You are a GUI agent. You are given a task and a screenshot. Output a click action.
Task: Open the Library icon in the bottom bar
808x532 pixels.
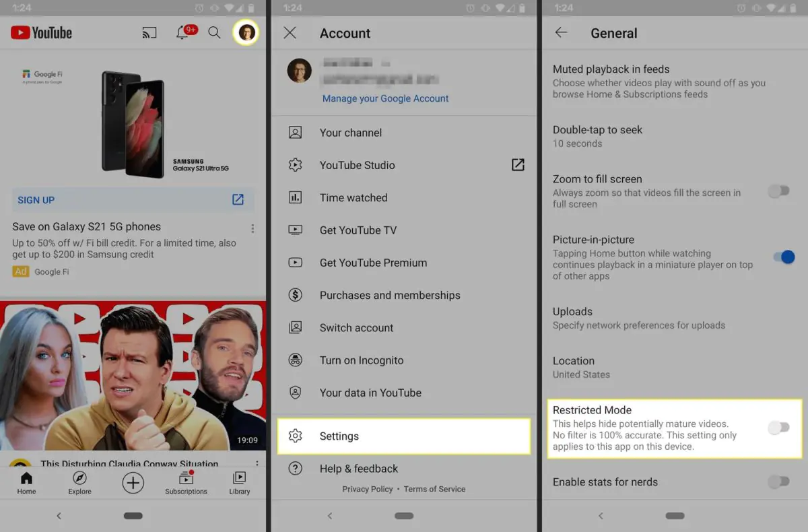coord(239,481)
